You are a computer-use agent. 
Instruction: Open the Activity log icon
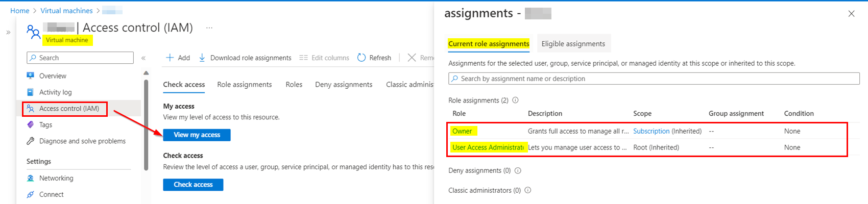coord(31,92)
